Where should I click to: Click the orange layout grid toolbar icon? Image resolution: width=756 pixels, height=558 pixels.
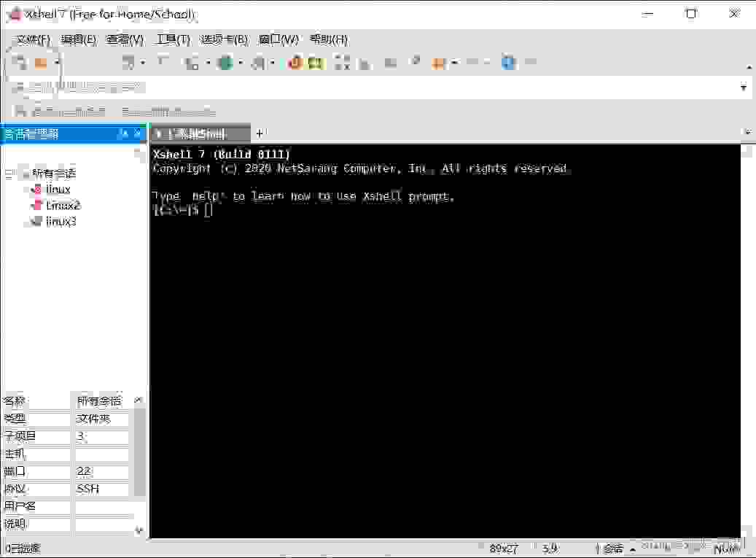tap(438, 63)
